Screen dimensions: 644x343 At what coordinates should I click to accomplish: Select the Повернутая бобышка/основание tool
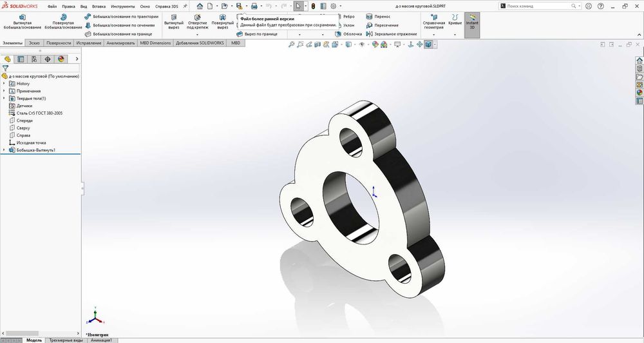[x=63, y=22]
